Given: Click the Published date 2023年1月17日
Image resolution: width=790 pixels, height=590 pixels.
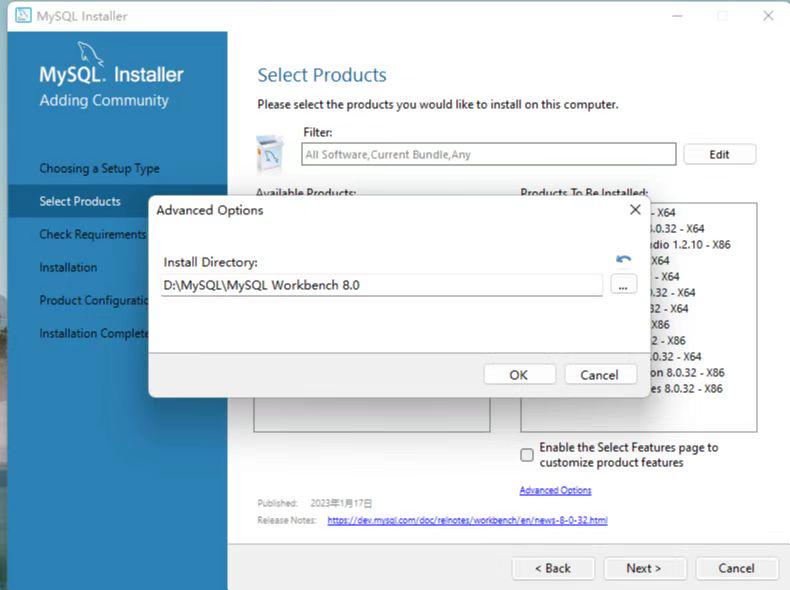Looking at the screenshot, I should coord(341,503).
